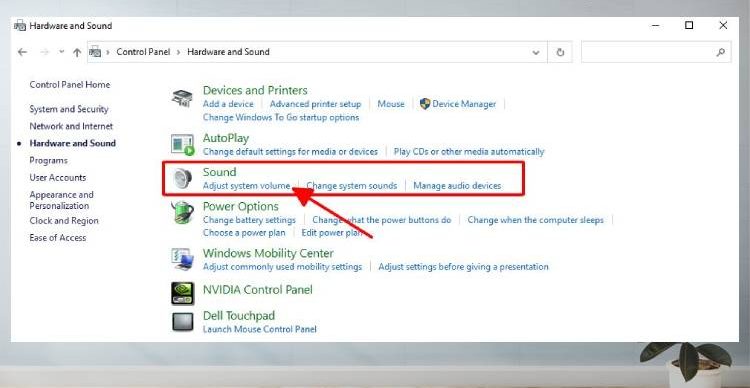Viewport: 750px width, 388px height.
Task: Click the search magnifier icon
Action: point(720,52)
